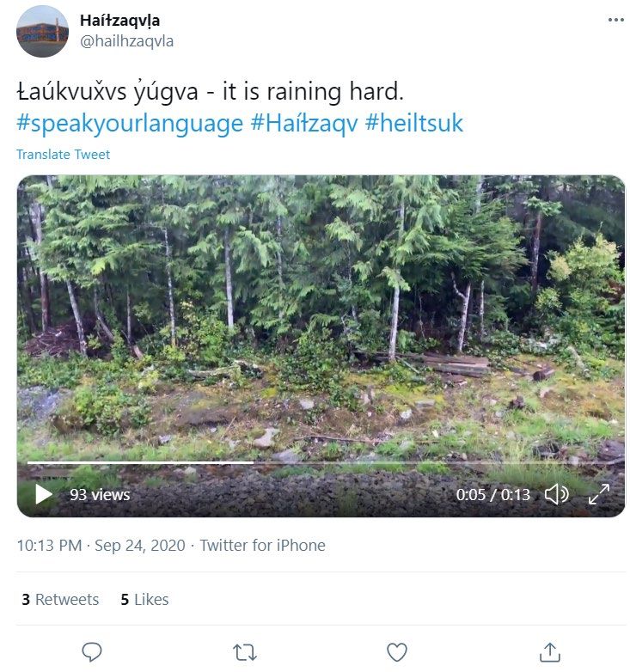Open the @hailhzaqvla handle
This screenshot has height=672, width=630.
126,41
